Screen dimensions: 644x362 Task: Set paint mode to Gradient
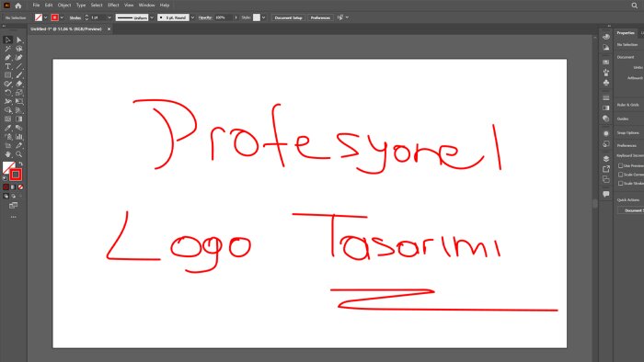(x=13, y=187)
